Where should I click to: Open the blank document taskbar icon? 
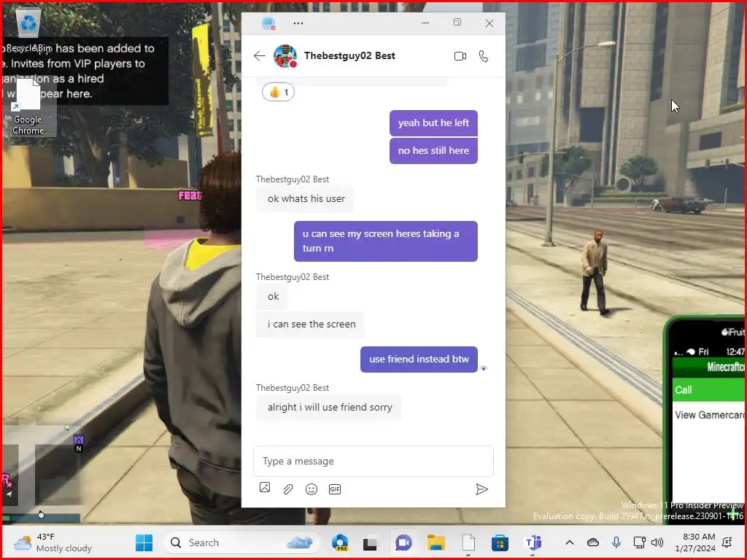pos(468,542)
